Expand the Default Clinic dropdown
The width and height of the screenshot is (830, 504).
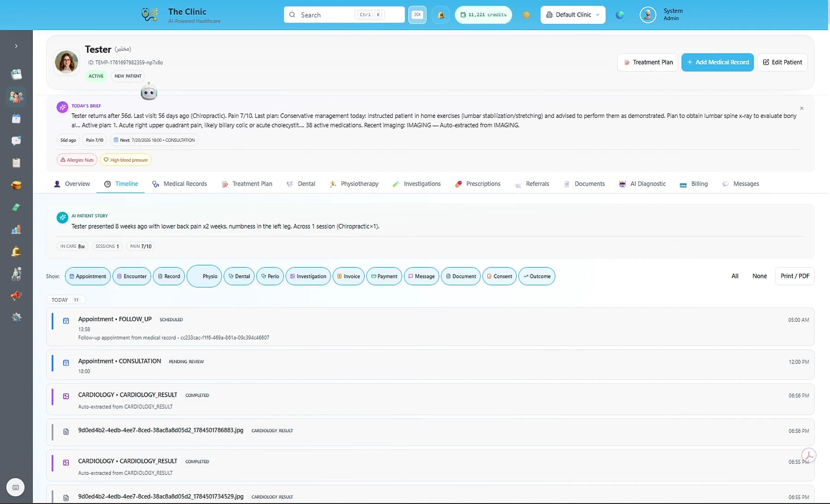click(573, 15)
